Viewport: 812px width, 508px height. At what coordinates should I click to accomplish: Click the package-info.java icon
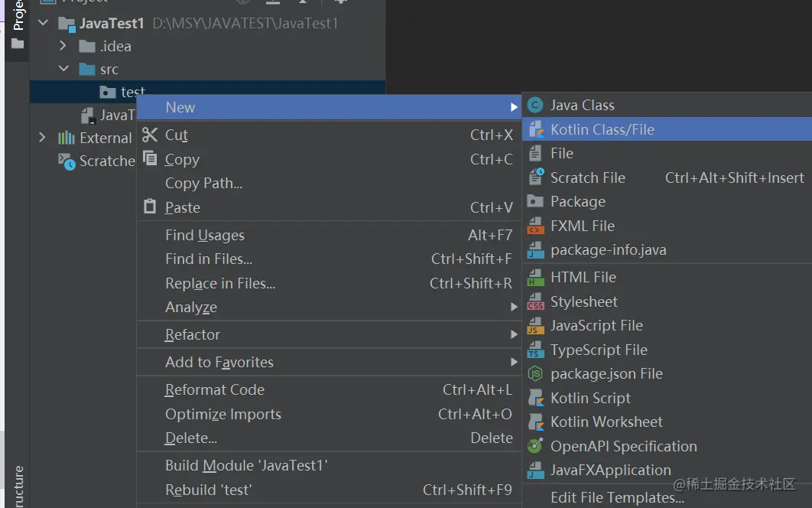click(535, 250)
